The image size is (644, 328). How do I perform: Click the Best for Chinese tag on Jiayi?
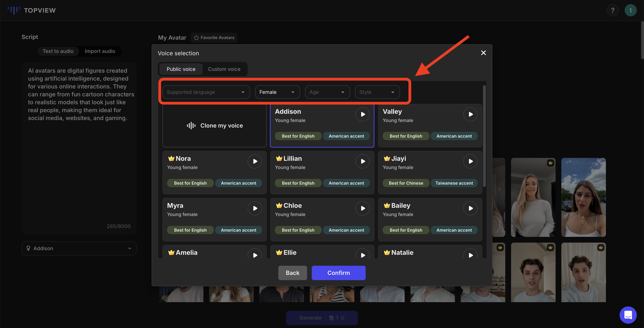(406, 183)
